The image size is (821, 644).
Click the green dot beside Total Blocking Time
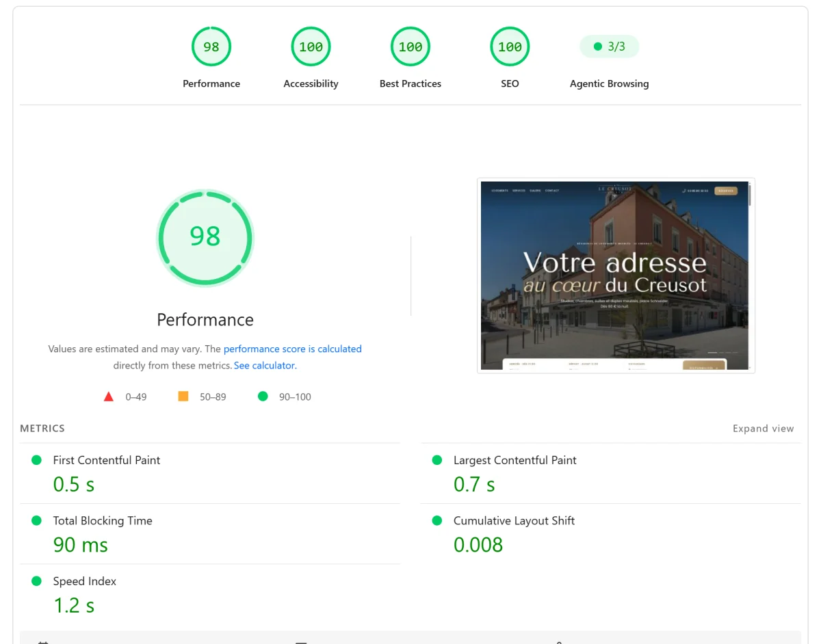click(x=37, y=520)
